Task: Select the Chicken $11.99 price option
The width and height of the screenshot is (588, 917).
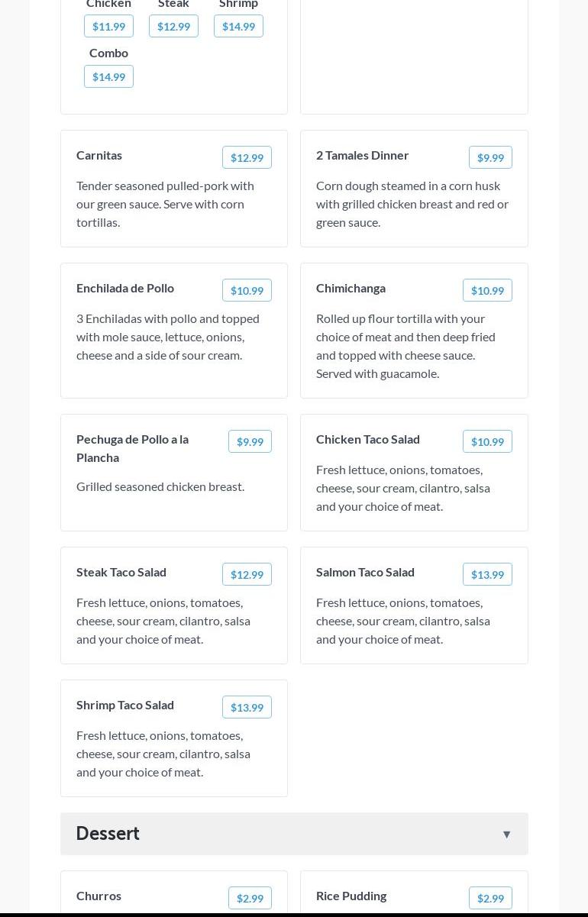Action: tap(108, 26)
